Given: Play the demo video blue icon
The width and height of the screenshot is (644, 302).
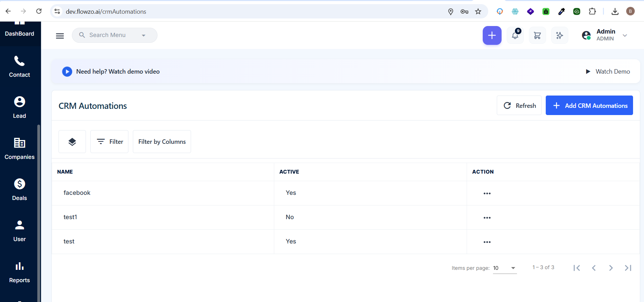Looking at the screenshot, I should 67,72.
